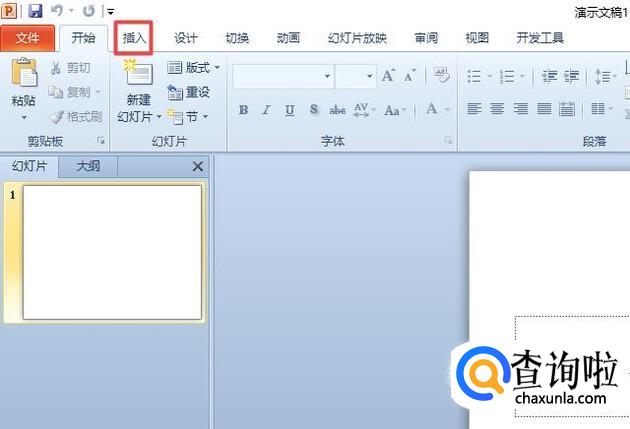Open the 动画 (Animations) tab
Screen dimensions: 630x429
click(x=288, y=38)
